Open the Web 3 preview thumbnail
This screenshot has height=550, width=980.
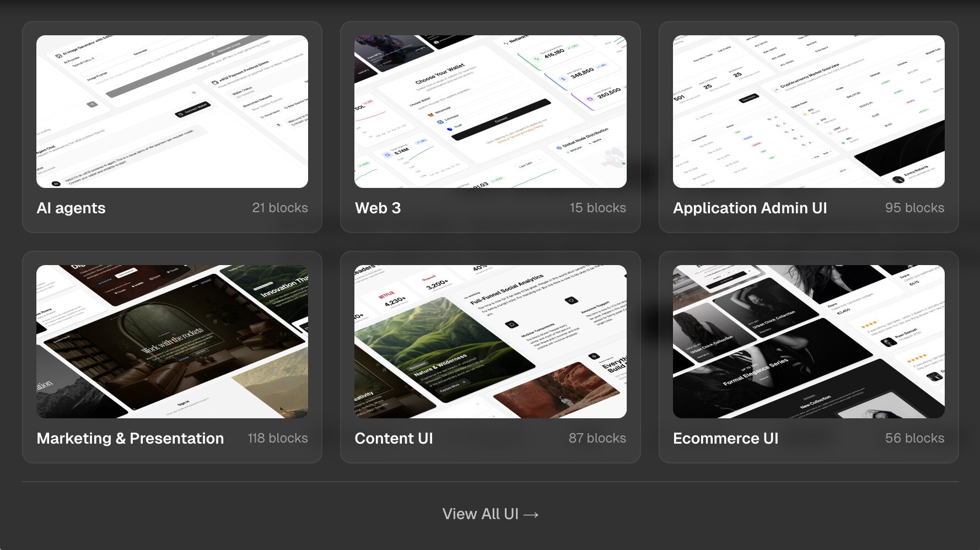(490, 112)
